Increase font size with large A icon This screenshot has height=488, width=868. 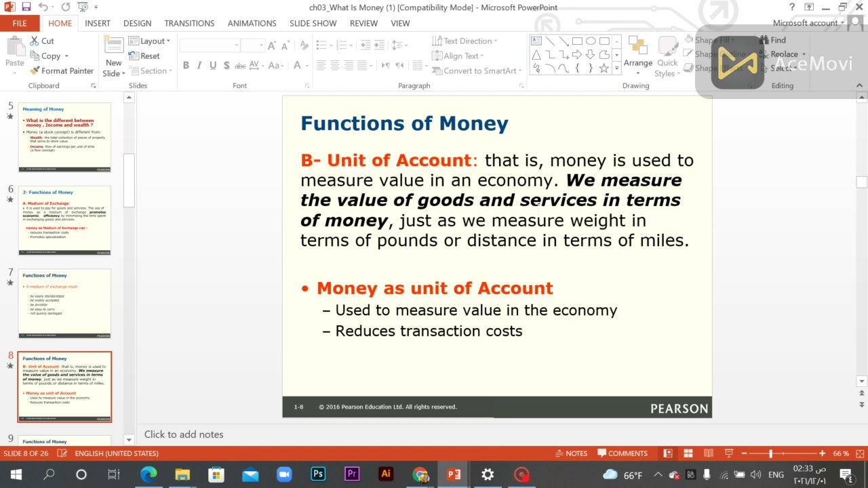click(x=272, y=45)
